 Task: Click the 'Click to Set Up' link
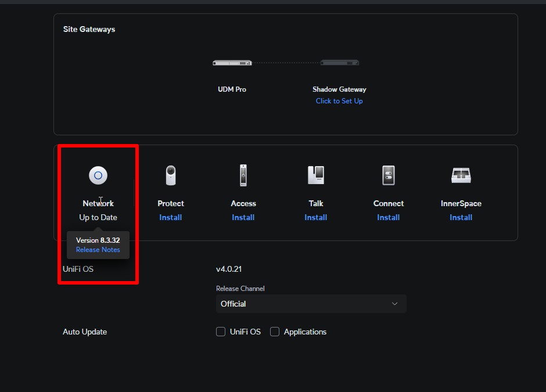pyautogui.click(x=339, y=101)
